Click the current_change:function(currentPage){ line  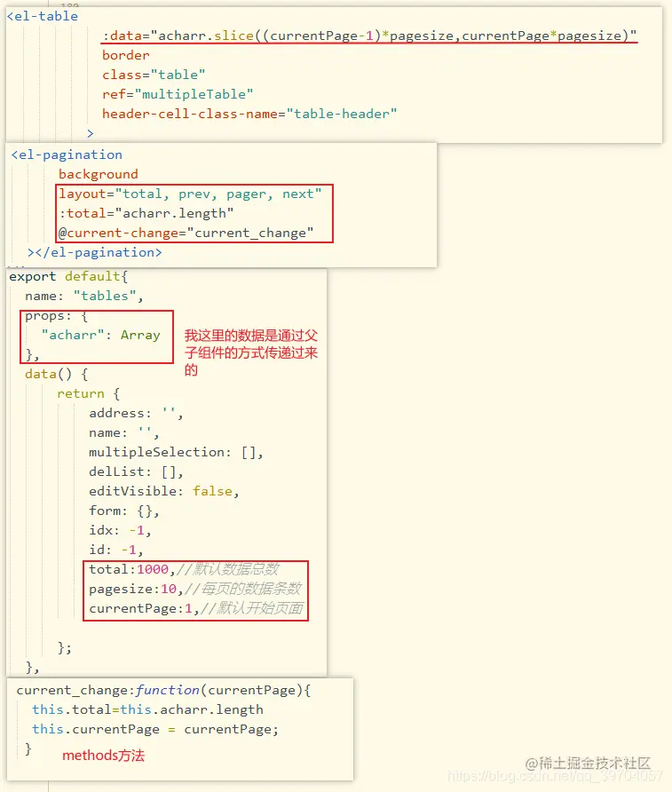[x=163, y=691]
